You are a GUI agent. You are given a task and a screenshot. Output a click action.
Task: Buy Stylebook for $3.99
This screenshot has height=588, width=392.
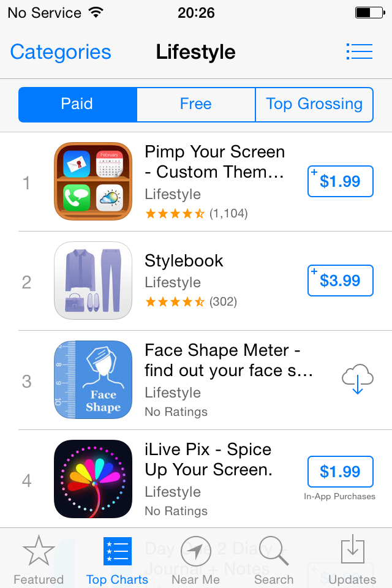340,281
